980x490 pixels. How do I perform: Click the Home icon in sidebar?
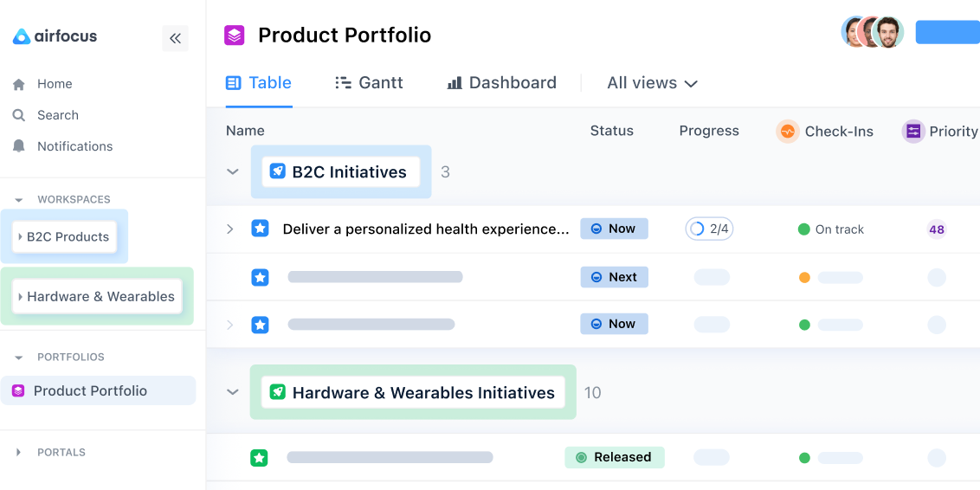click(19, 84)
